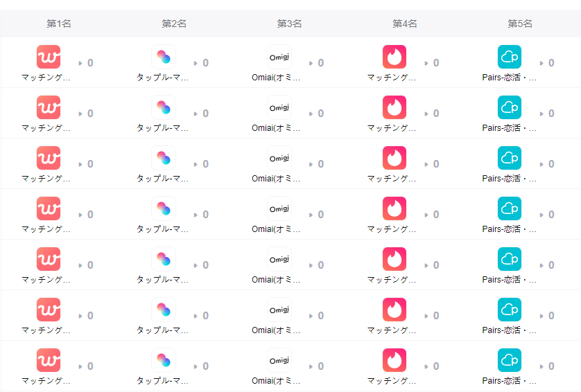581x392 pixels.
Task: Open the flame icon in the sixth row
Action: (x=394, y=310)
